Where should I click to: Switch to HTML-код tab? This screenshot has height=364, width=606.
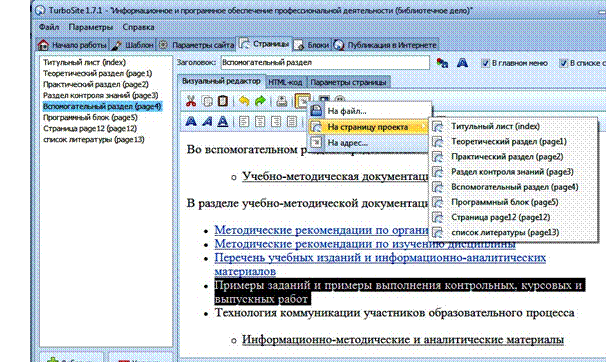[x=285, y=82]
